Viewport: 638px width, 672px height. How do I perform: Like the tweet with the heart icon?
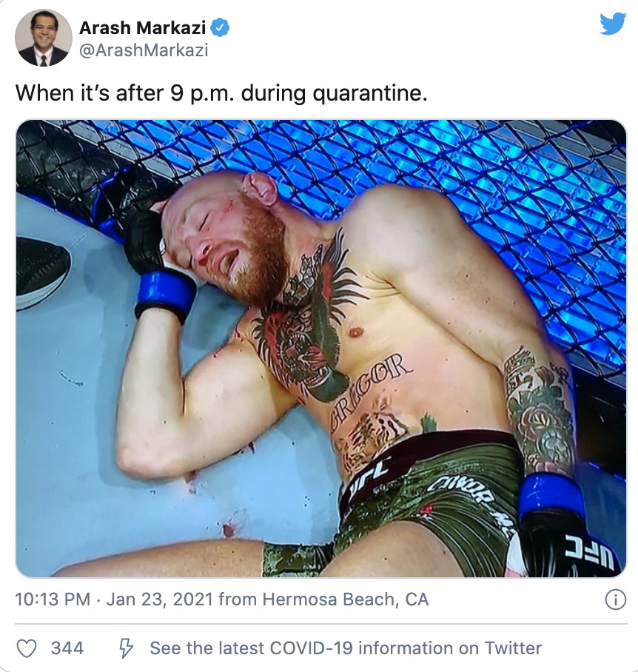tap(27, 648)
